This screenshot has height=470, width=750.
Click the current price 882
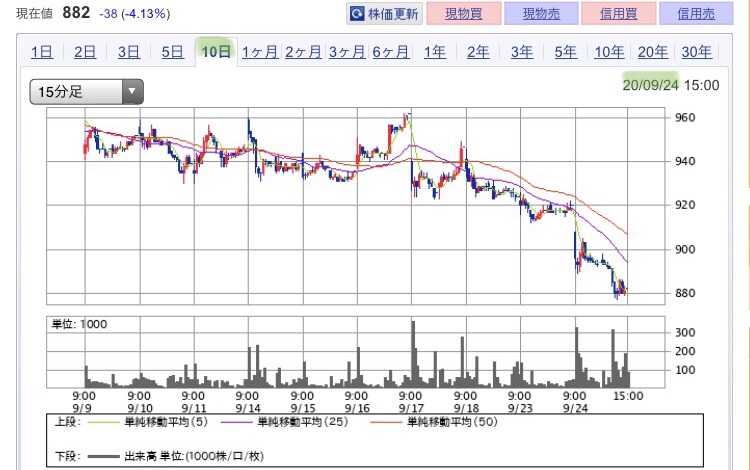point(76,12)
